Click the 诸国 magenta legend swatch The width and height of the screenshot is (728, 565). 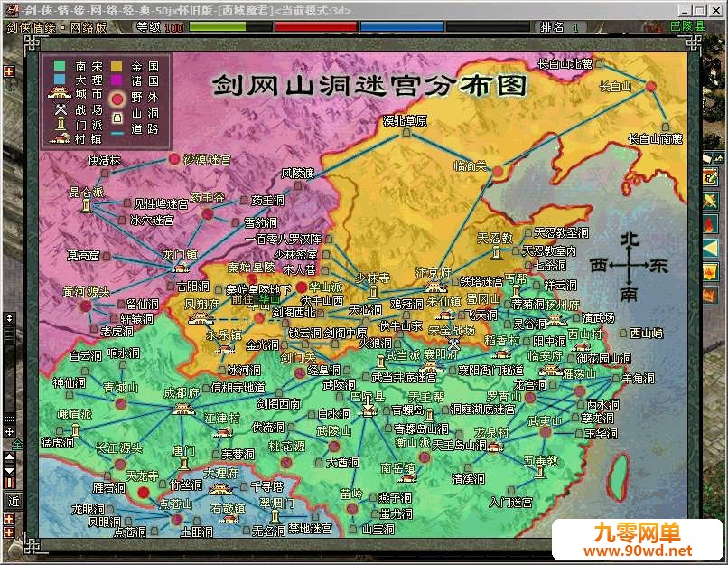pyautogui.click(x=117, y=80)
